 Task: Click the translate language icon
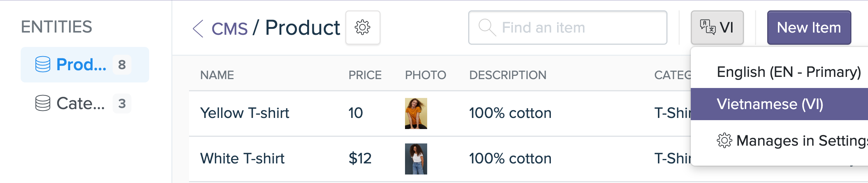[707, 27]
